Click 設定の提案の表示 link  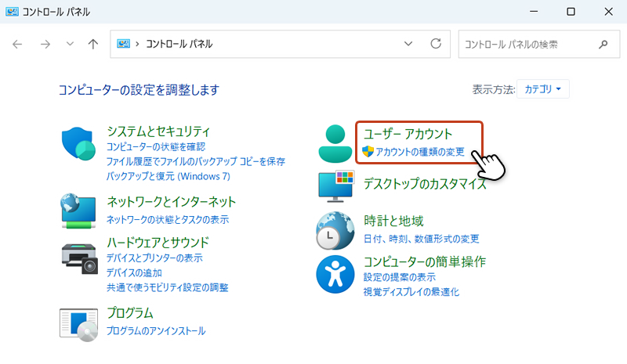[400, 277]
